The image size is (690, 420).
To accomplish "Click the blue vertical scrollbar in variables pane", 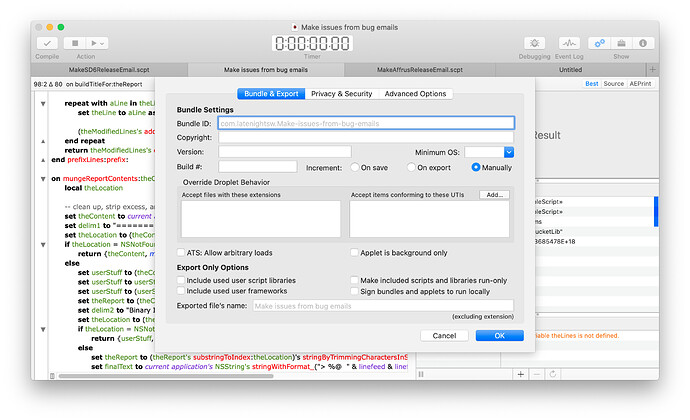I will pyautogui.click(x=656, y=211).
